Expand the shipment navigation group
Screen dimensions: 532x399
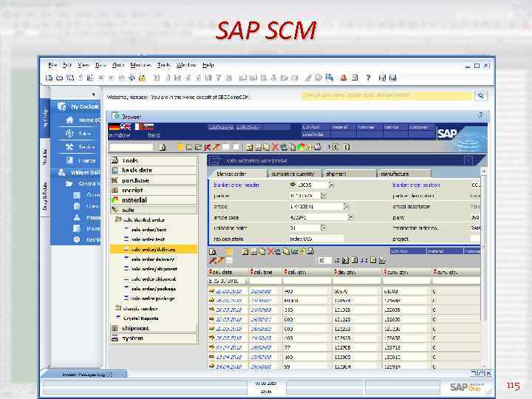[x=154, y=328]
